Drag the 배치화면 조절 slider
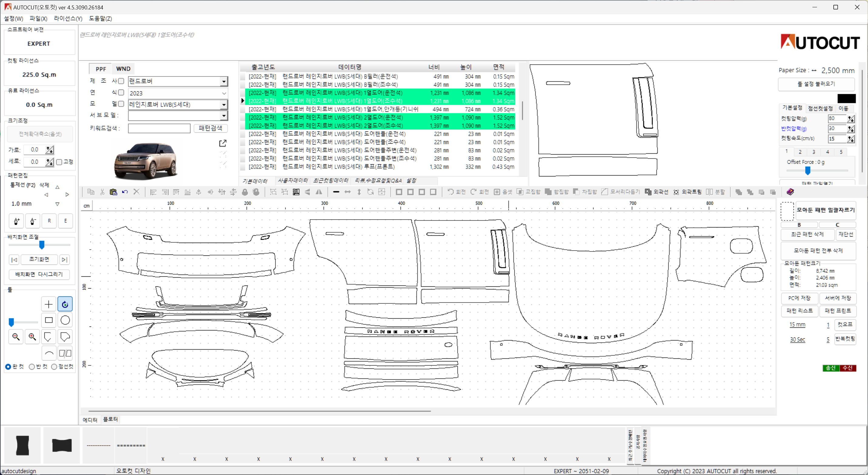The height and width of the screenshot is (475, 868). pos(42,245)
